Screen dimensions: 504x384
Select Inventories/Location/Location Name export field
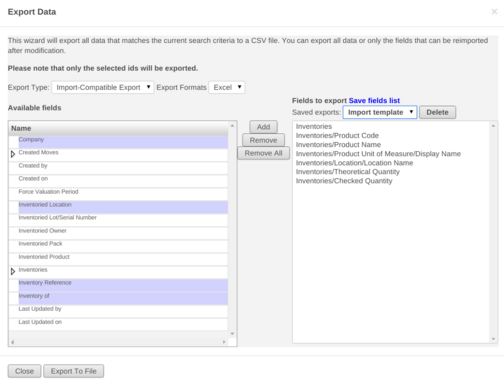[x=354, y=163]
